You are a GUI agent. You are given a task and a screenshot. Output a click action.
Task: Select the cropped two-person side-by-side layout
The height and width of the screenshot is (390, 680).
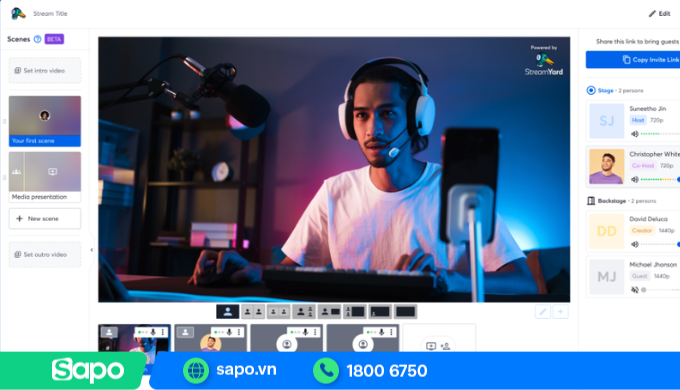point(253,311)
